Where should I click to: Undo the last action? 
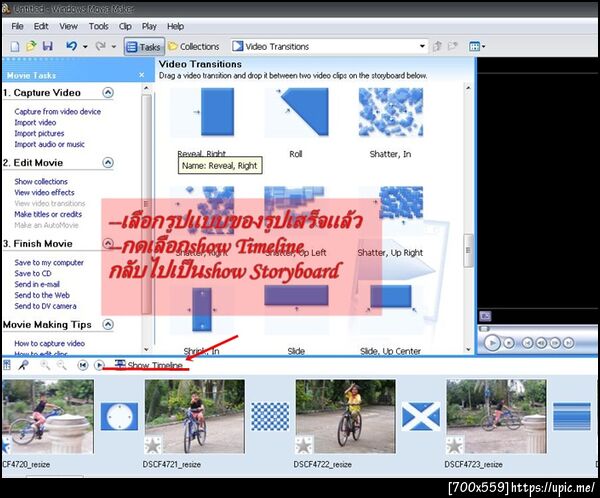[x=71, y=46]
